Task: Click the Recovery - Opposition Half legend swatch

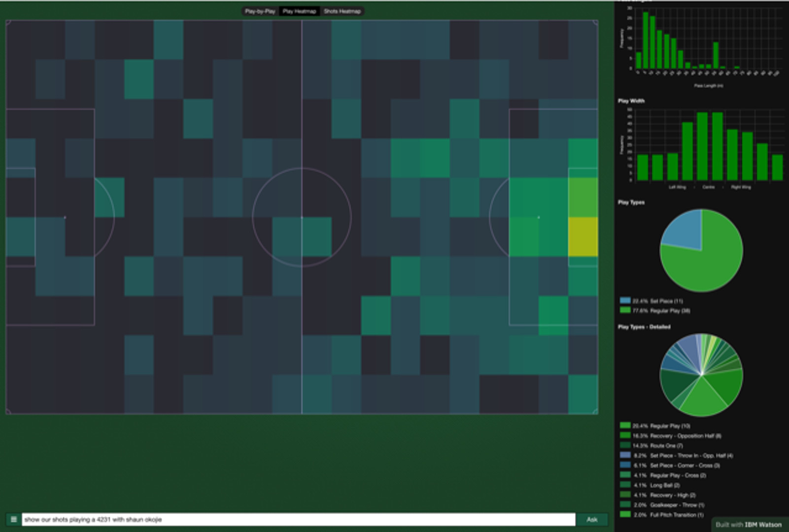Action: point(625,435)
